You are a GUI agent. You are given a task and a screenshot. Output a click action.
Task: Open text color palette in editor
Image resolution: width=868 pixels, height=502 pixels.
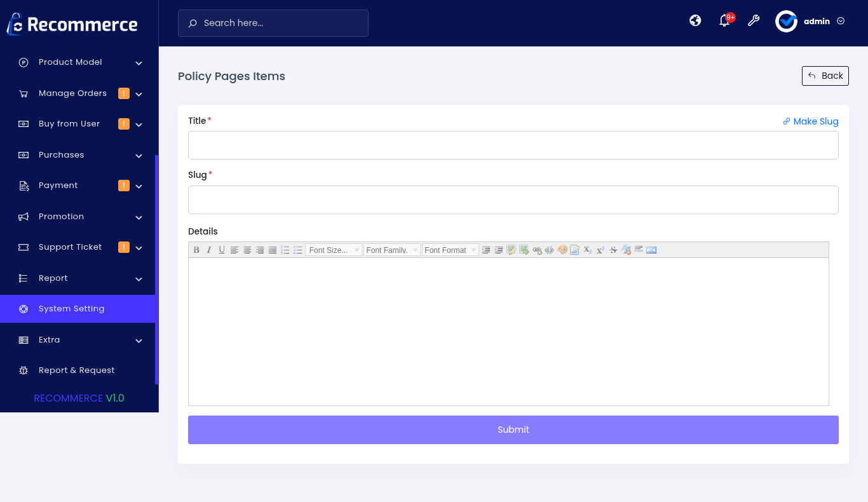point(562,250)
